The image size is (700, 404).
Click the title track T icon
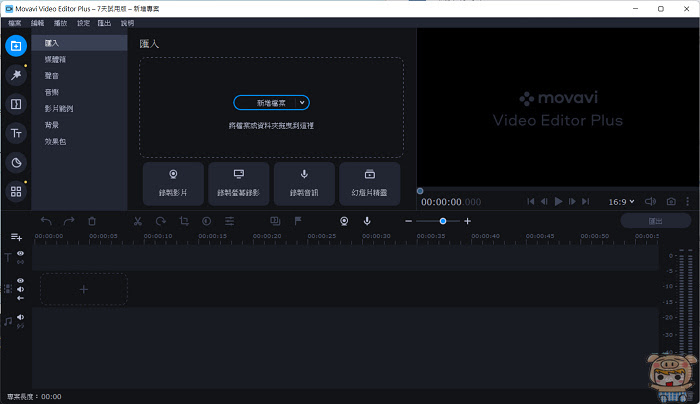(8, 258)
